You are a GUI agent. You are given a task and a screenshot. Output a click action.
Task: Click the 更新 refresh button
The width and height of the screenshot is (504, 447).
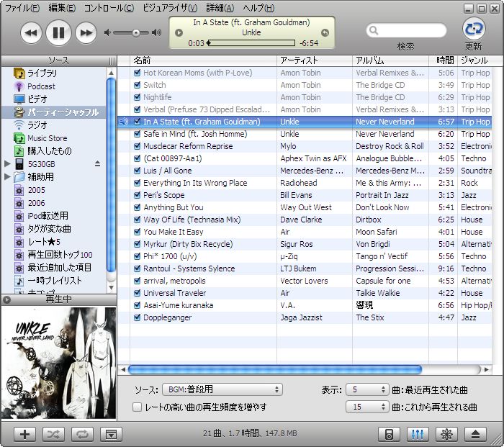pos(474,29)
